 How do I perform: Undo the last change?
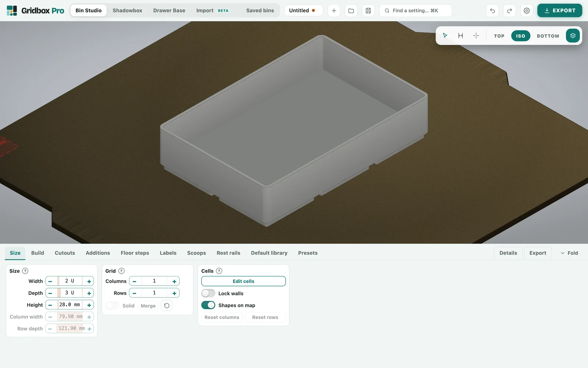(x=492, y=11)
